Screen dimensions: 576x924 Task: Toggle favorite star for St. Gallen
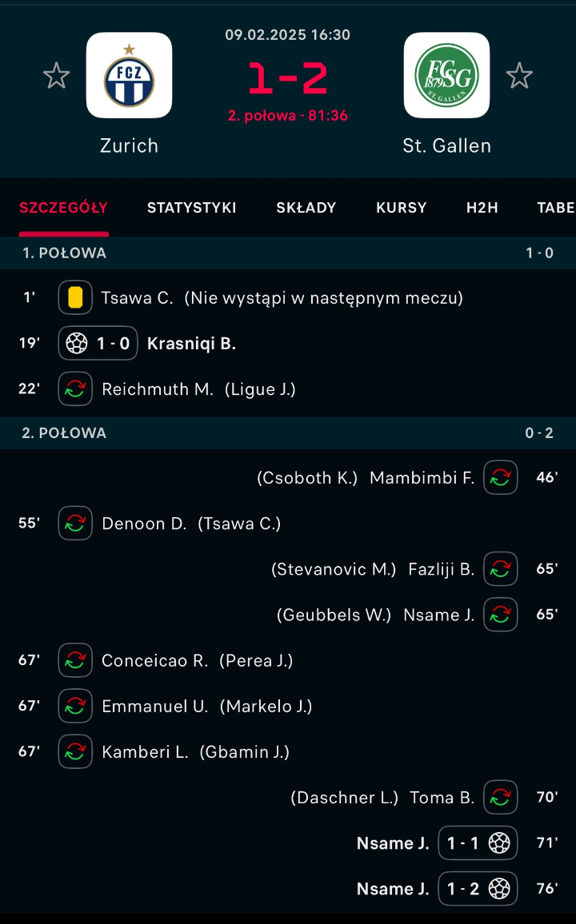519,76
